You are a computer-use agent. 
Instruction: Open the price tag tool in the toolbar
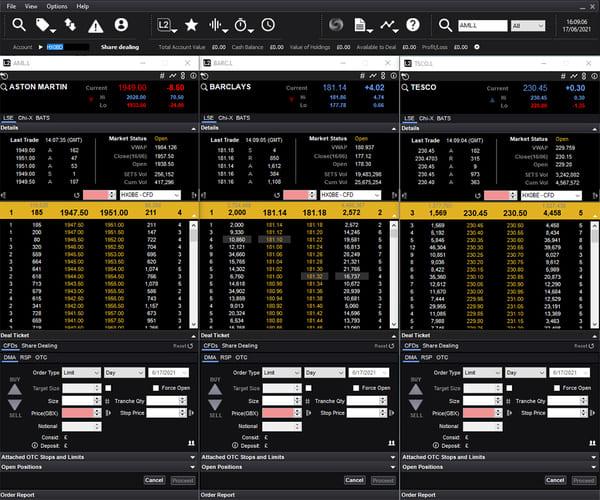click(43, 25)
